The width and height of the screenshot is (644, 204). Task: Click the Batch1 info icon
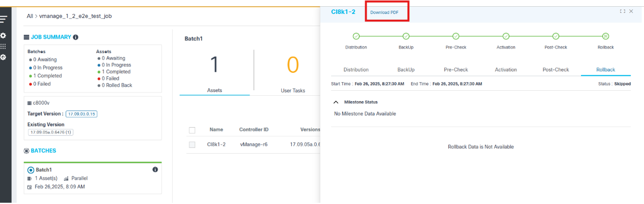pyautogui.click(x=155, y=170)
